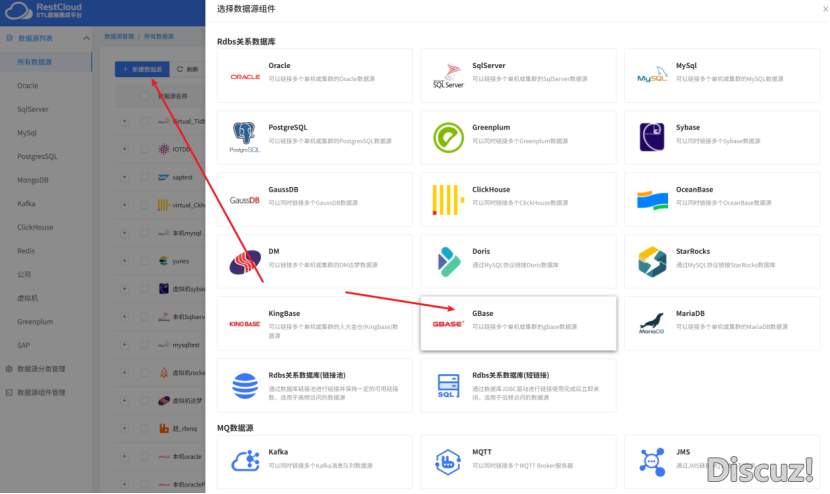Expand the saptest row plus button
Image resolution: width=830 pixels, height=494 pixels.
tap(124, 177)
